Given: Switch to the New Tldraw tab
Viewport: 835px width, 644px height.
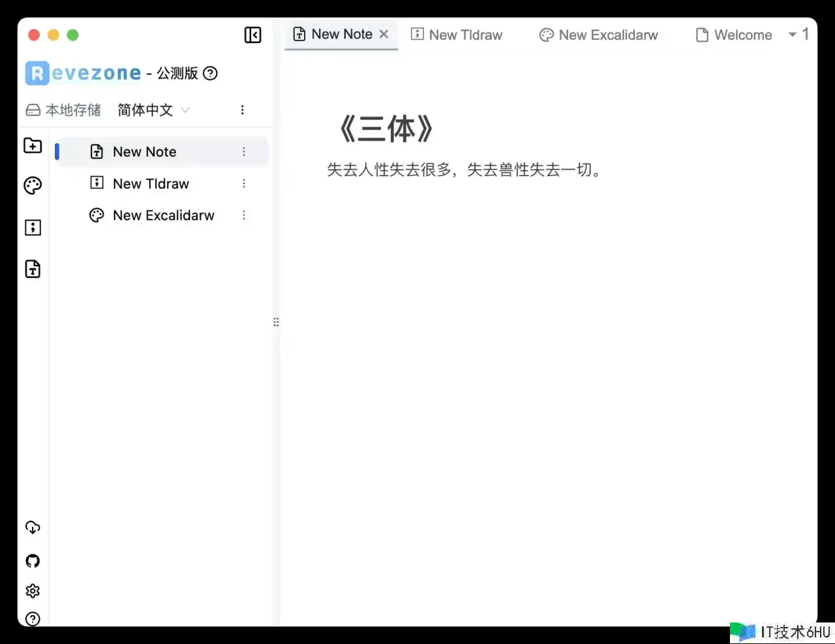Looking at the screenshot, I should click(x=457, y=35).
